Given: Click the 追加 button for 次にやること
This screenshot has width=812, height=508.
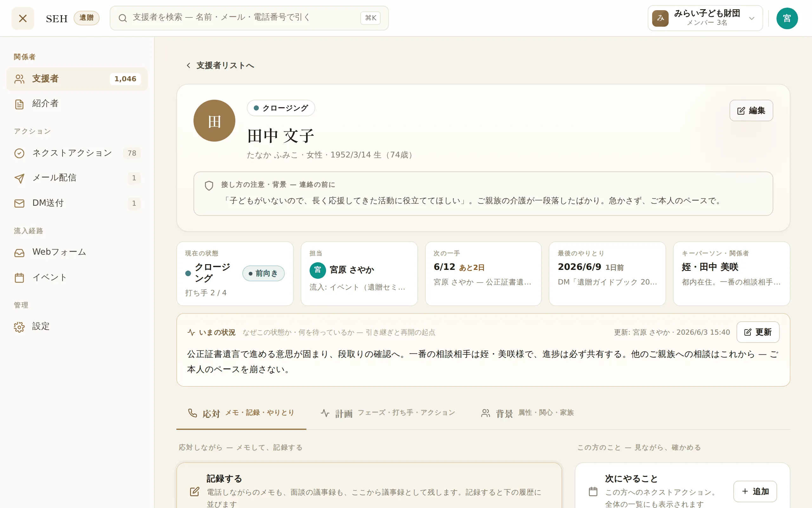Looking at the screenshot, I should pyautogui.click(x=755, y=491).
